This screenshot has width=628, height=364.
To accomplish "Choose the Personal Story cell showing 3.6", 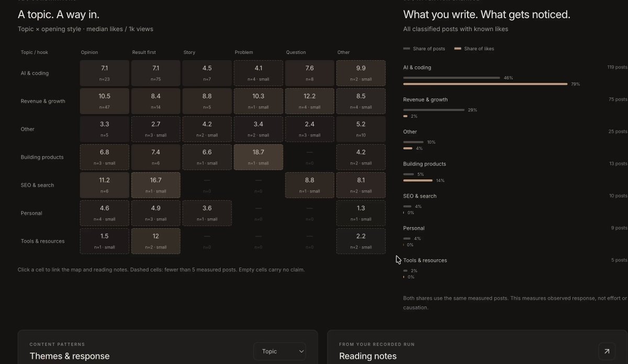I will (207, 213).
